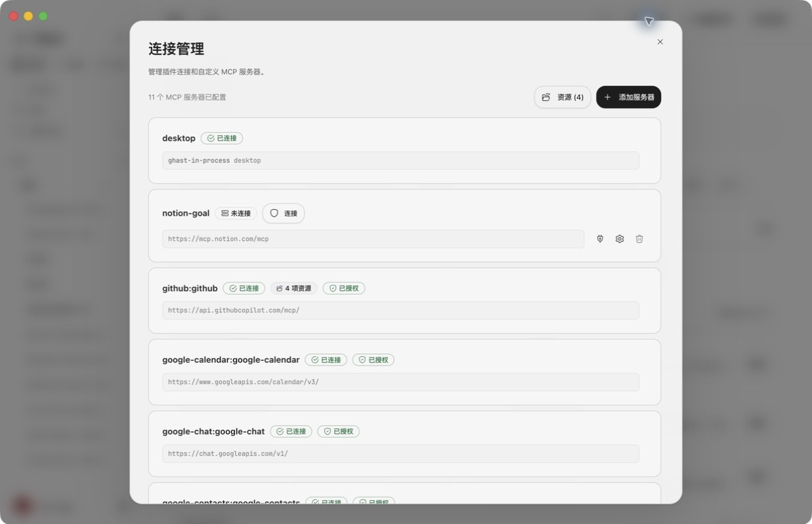812x524 pixels.
Task: Click the chat.googleapis.com/v1 URL field
Action: 400,454
